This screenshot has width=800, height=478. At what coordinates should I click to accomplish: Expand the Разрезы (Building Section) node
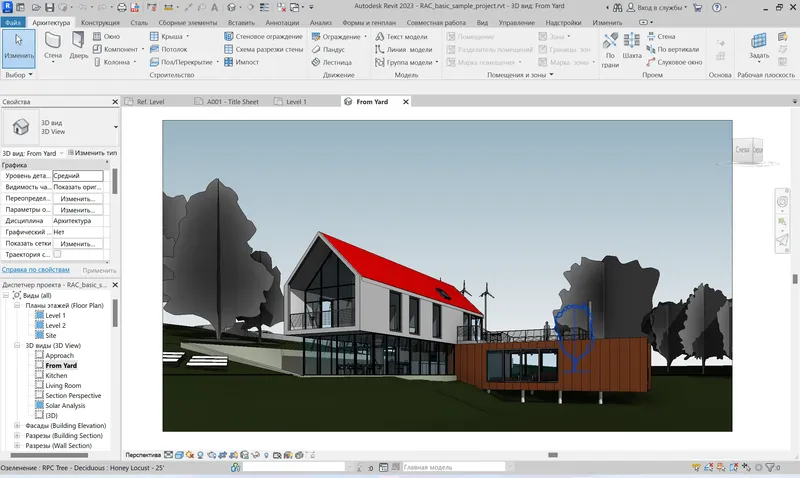pos(17,436)
